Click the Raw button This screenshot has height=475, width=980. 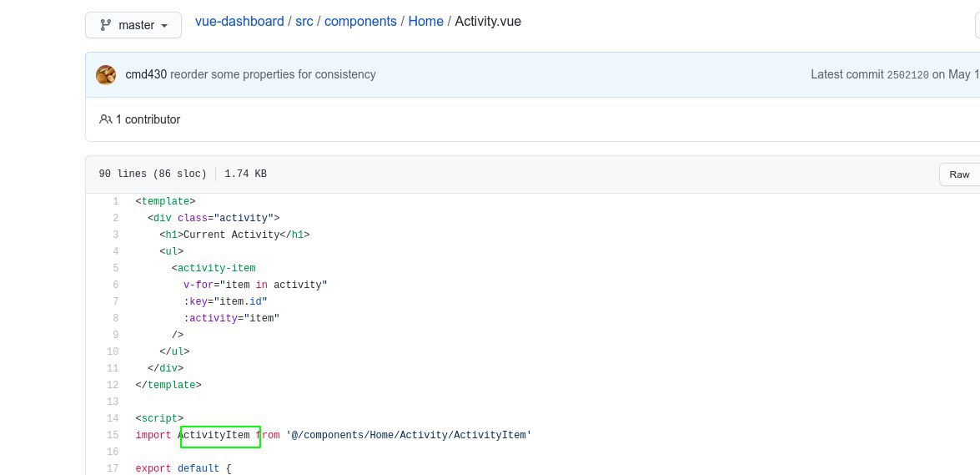click(x=959, y=174)
